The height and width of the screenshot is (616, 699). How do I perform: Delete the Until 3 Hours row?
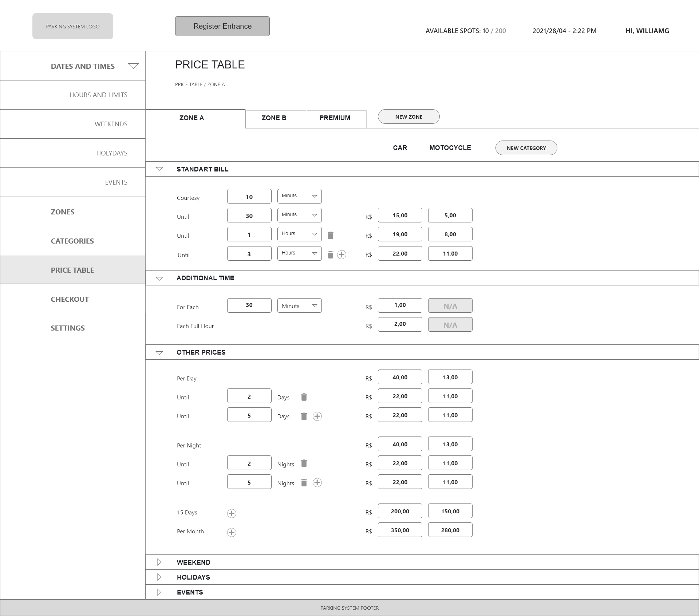click(331, 255)
